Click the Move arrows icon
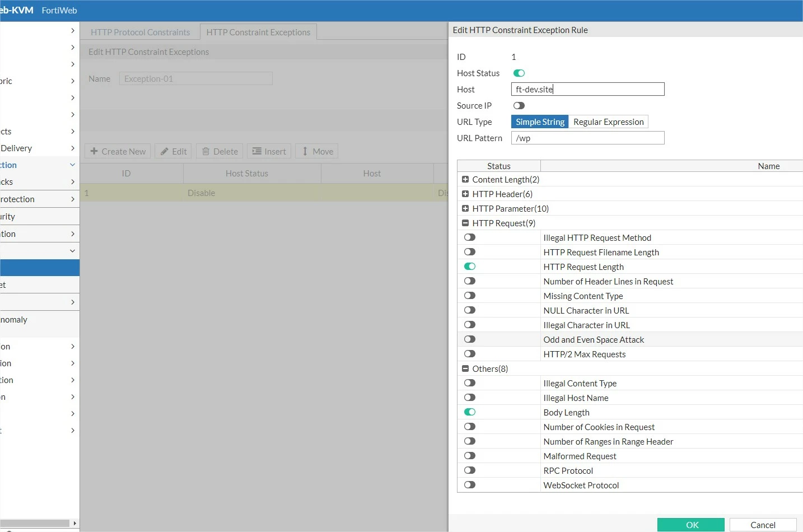Viewport: 803px width, 532px height. pyautogui.click(x=305, y=151)
